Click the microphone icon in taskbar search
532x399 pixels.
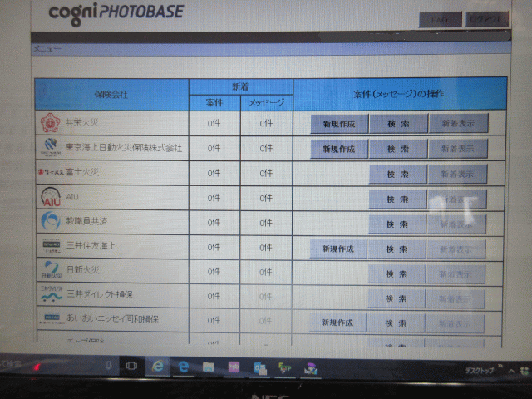[109, 366]
